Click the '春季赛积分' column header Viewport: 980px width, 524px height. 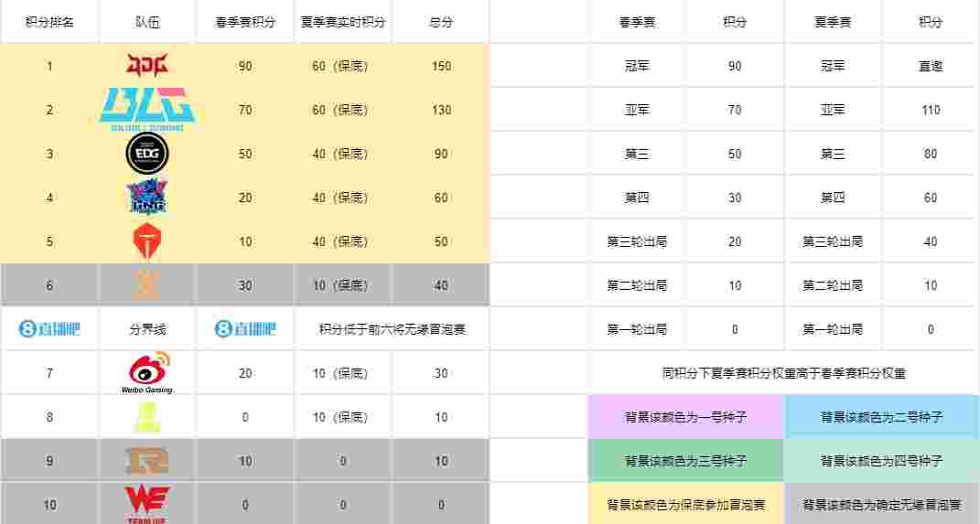click(x=245, y=22)
